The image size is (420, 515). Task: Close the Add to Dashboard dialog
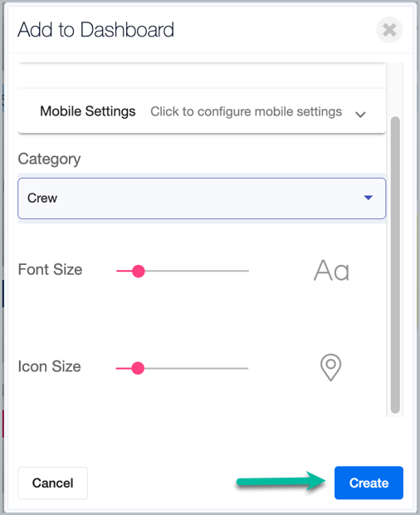389,30
